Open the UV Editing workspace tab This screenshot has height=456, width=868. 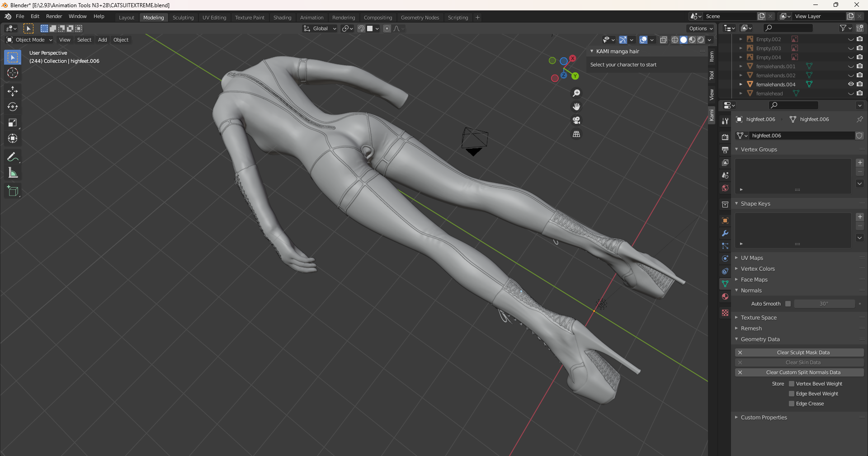point(214,18)
